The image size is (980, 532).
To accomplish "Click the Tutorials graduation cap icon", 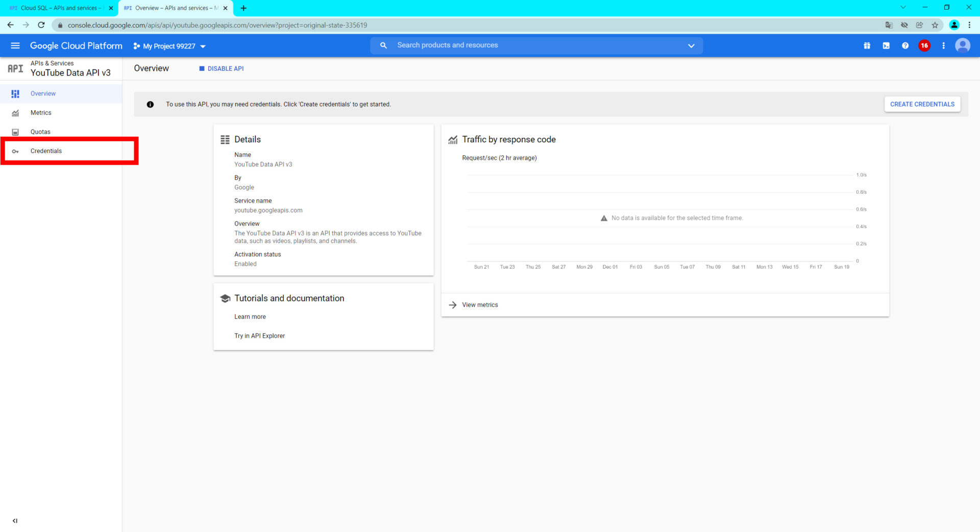I will (225, 298).
